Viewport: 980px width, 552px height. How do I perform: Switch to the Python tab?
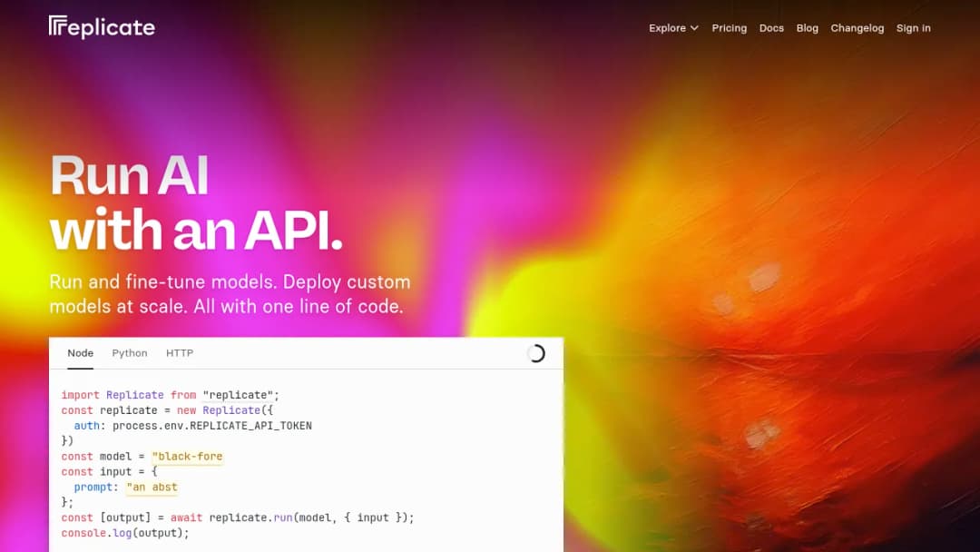[x=130, y=353]
